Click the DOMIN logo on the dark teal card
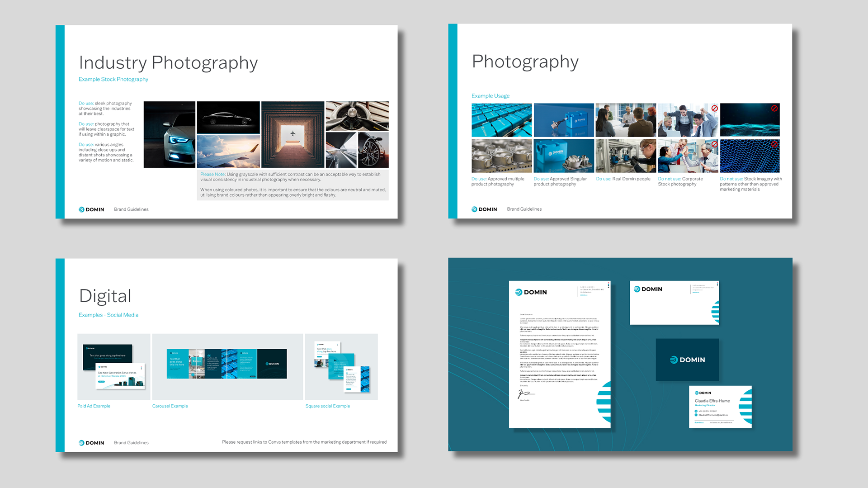The width and height of the screenshot is (868, 488). pyautogui.click(x=687, y=360)
